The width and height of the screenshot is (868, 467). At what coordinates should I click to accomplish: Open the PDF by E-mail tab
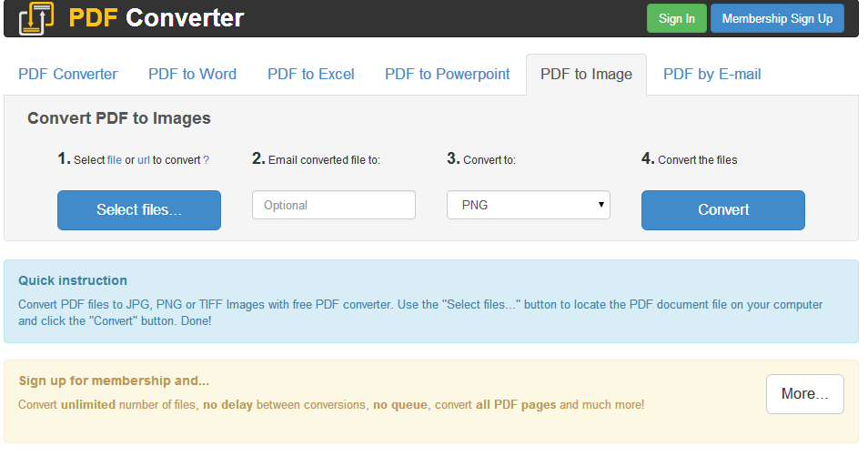point(712,75)
